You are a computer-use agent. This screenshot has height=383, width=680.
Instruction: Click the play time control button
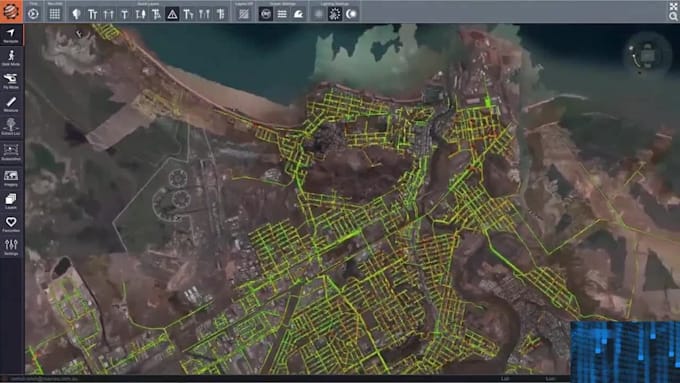(x=33, y=14)
